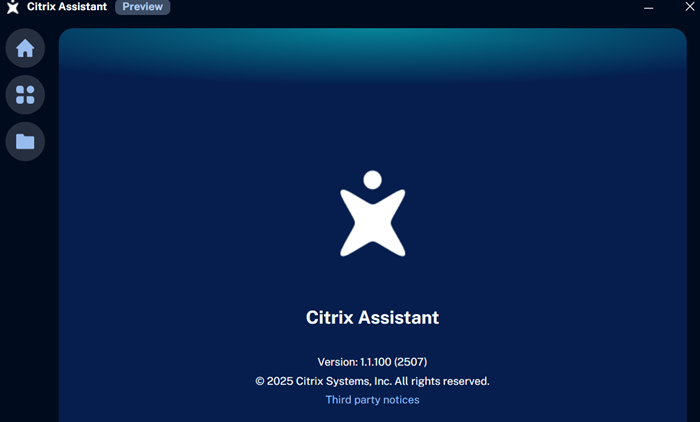Close the Citrix Assistant window
Image resolution: width=700 pixels, height=422 pixels.
(690, 6)
